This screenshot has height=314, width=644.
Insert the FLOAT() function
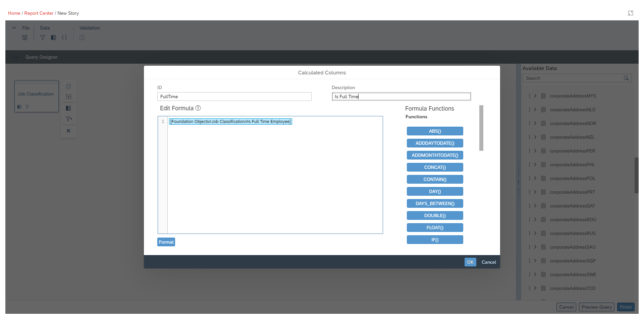pyautogui.click(x=435, y=228)
